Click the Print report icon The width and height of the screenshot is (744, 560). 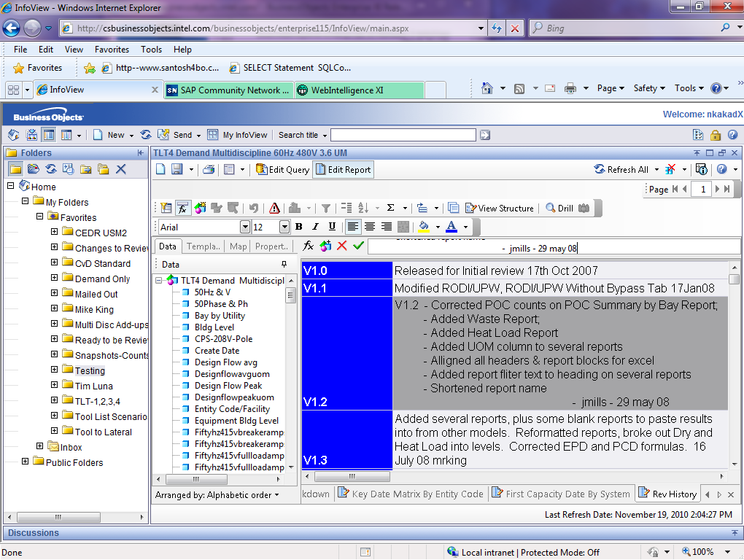(209, 169)
